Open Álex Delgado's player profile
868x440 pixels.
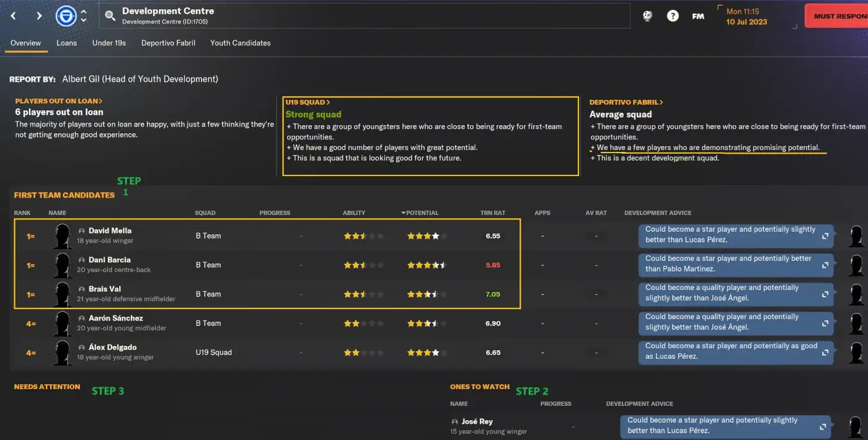(112, 347)
